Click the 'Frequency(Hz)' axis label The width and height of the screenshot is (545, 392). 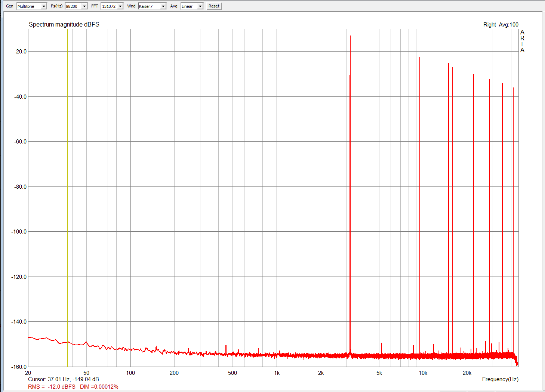pyautogui.click(x=500, y=379)
